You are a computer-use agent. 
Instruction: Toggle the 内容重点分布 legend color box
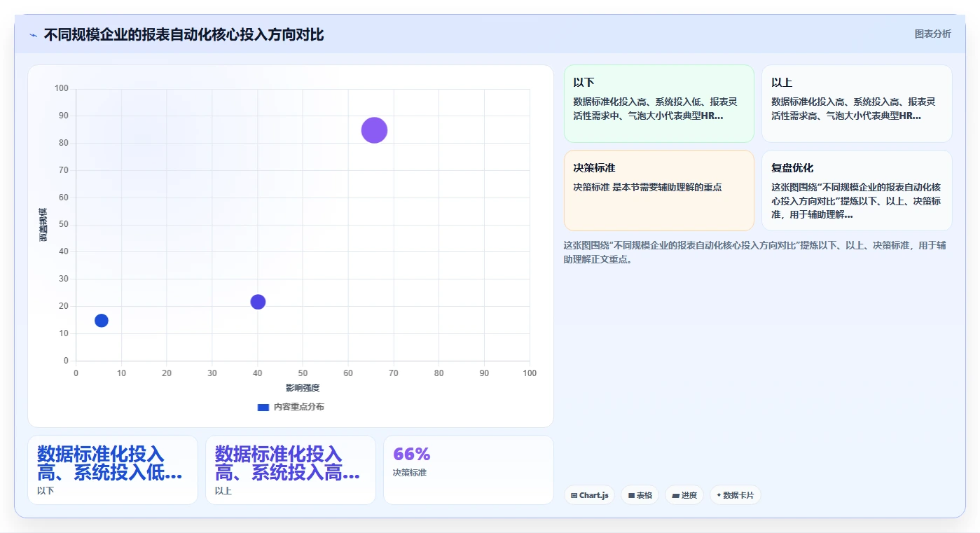263,407
